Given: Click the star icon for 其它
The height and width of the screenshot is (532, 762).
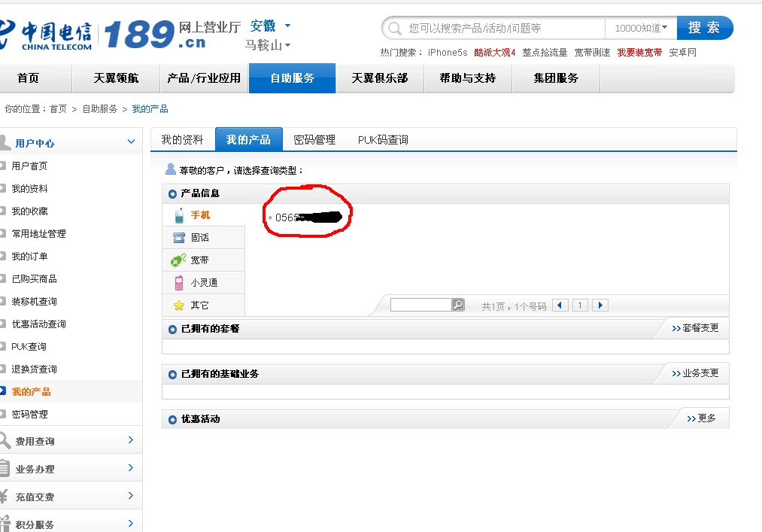Looking at the screenshot, I should tap(179, 306).
